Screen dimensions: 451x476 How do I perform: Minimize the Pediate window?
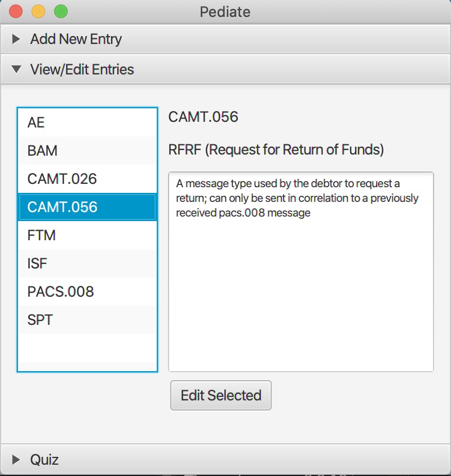coord(38,11)
